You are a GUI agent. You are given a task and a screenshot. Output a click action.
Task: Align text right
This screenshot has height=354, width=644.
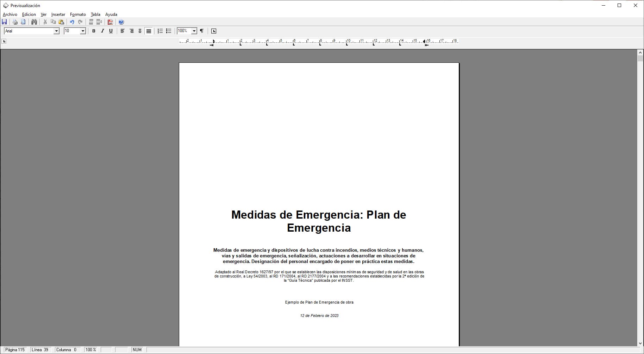(x=132, y=31)
